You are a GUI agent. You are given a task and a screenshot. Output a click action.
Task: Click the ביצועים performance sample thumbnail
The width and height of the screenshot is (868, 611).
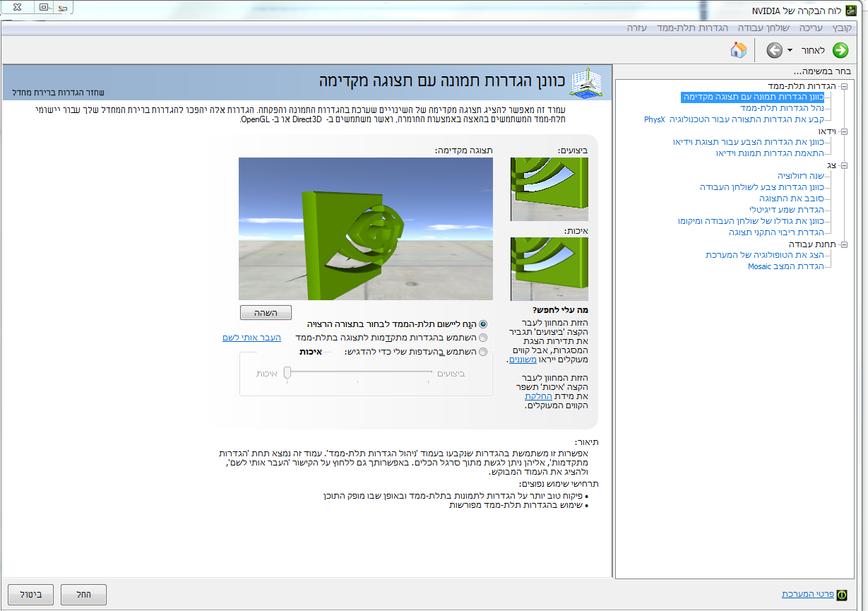pyautogui.click(x=549, y=189)
